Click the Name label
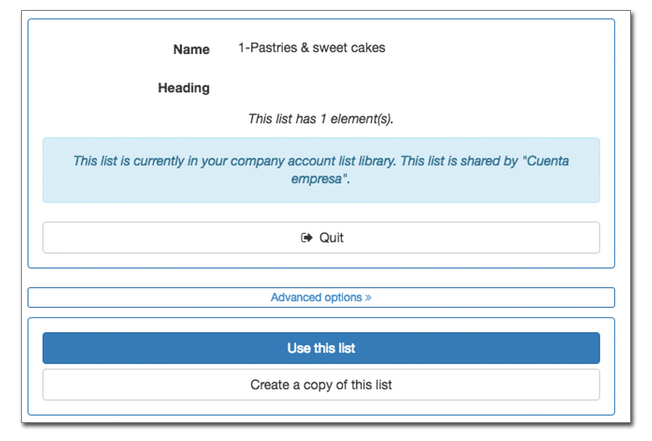652x441 pixels. coord(191,49)
